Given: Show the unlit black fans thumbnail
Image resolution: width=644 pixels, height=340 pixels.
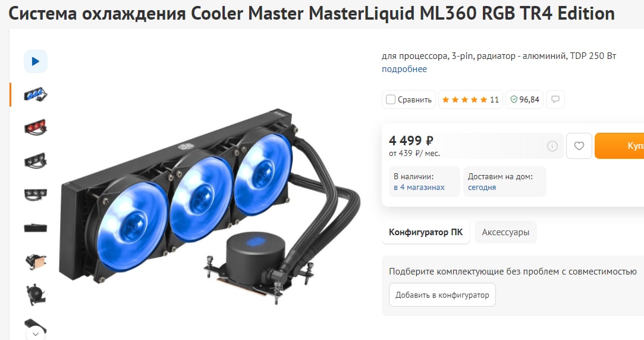Looking at the screenshot, I should [x=36, y=161].
